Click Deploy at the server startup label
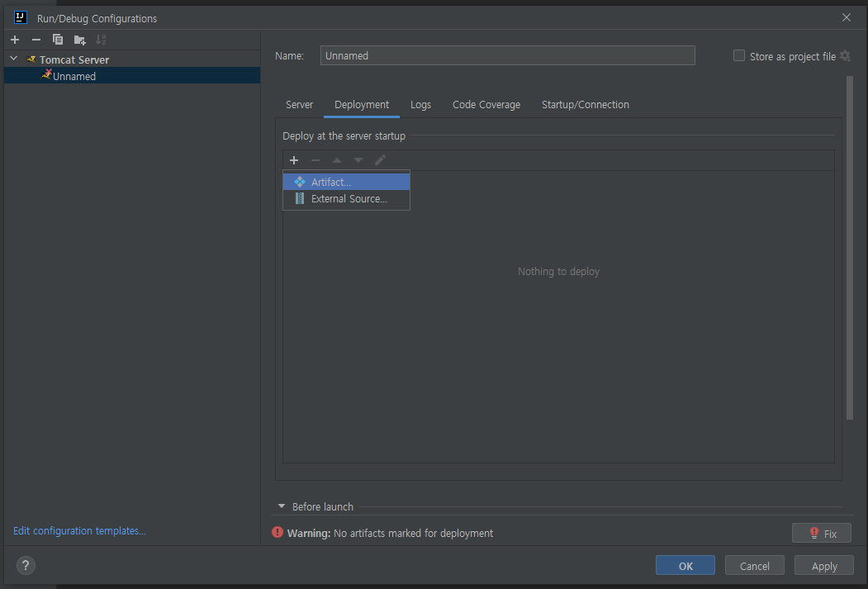 pos(344,135)
